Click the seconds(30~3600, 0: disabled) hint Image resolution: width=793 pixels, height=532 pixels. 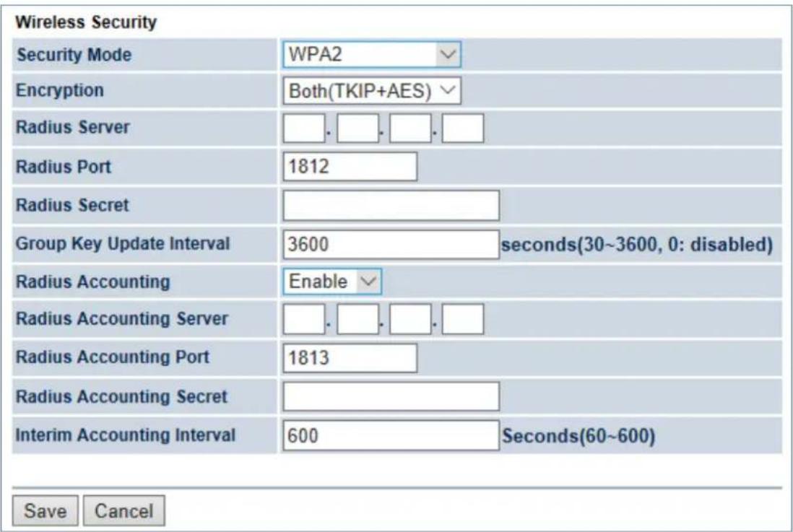pyautogui.click(x=637, y=245)
